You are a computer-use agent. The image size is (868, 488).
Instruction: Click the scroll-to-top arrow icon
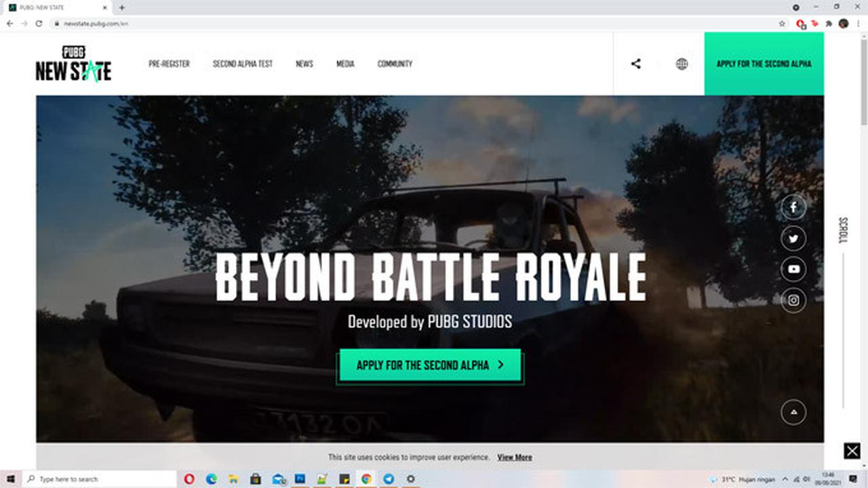click(793, 411)
